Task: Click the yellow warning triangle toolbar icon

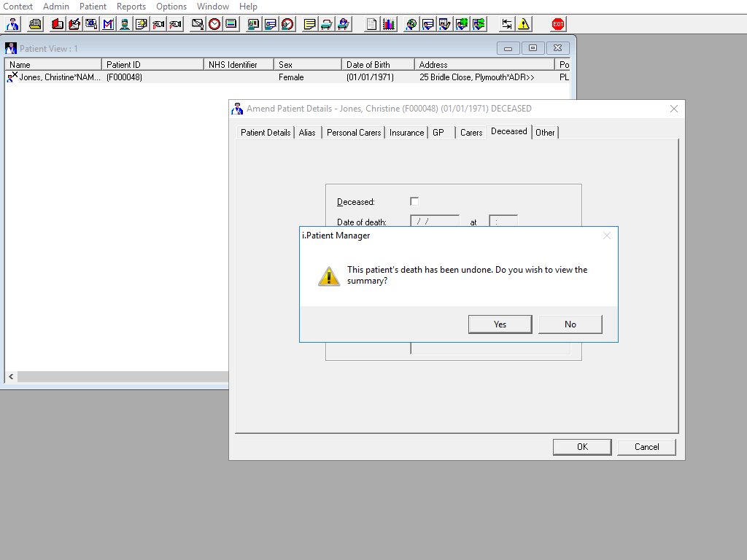Action: coord(524,24)
